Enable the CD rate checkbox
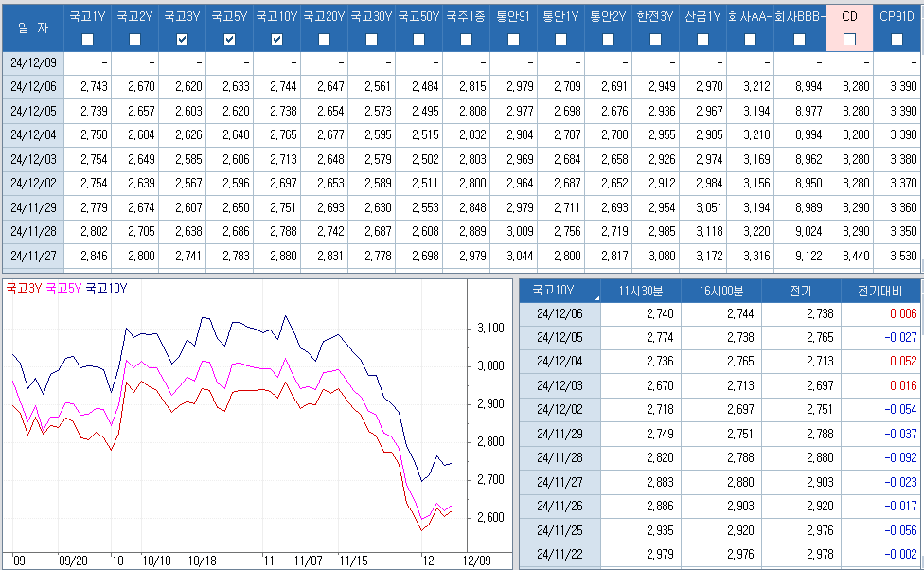 pyautogui.click(x=849, y=39)
